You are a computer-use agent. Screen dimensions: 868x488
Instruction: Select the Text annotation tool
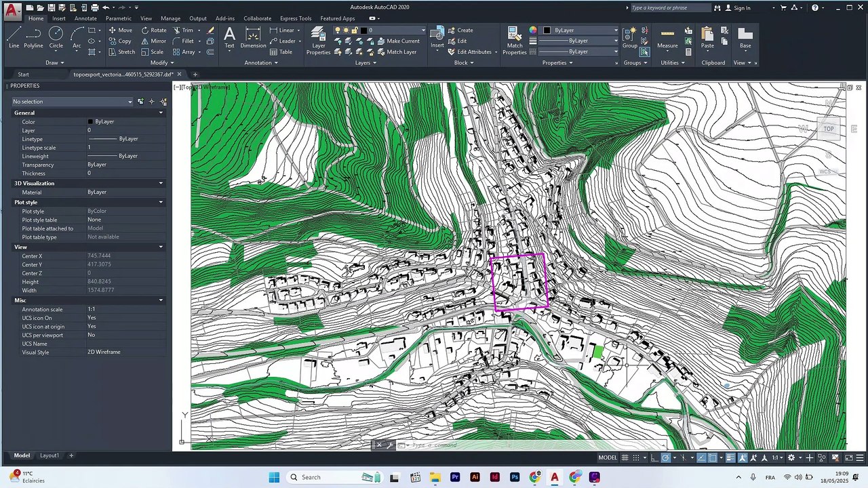pos(229,38)
